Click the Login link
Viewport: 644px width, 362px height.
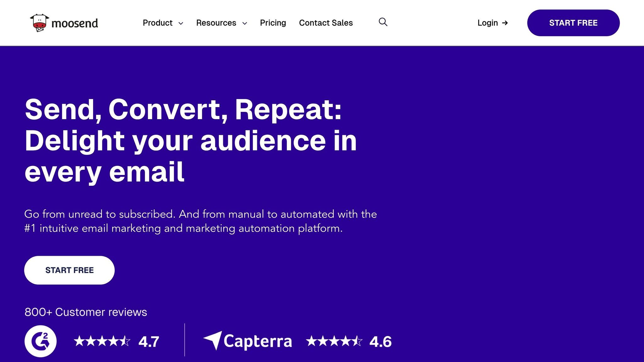click(x=487, y=23)
